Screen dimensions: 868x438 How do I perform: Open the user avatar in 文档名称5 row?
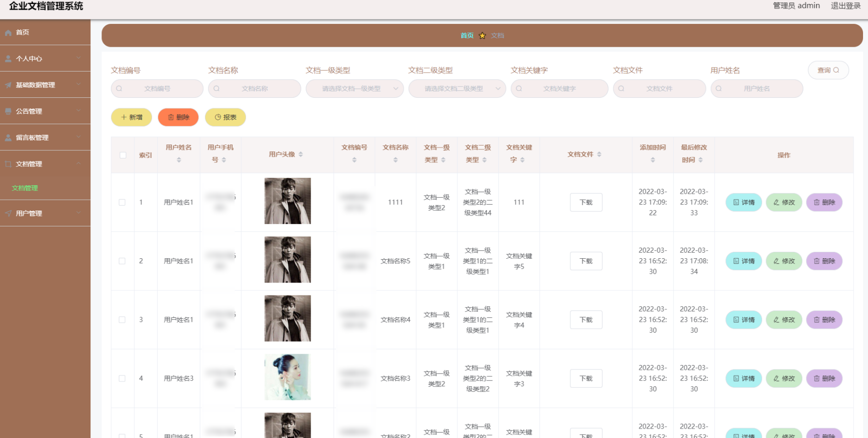[x=287, y=260]
